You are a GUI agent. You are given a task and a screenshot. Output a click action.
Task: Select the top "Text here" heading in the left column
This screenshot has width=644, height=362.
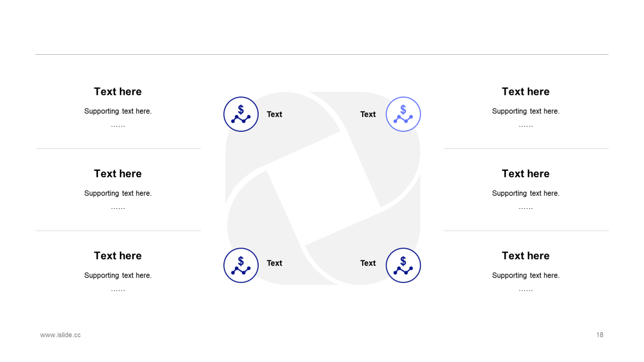pyautogui.click(x=118, y=92)
